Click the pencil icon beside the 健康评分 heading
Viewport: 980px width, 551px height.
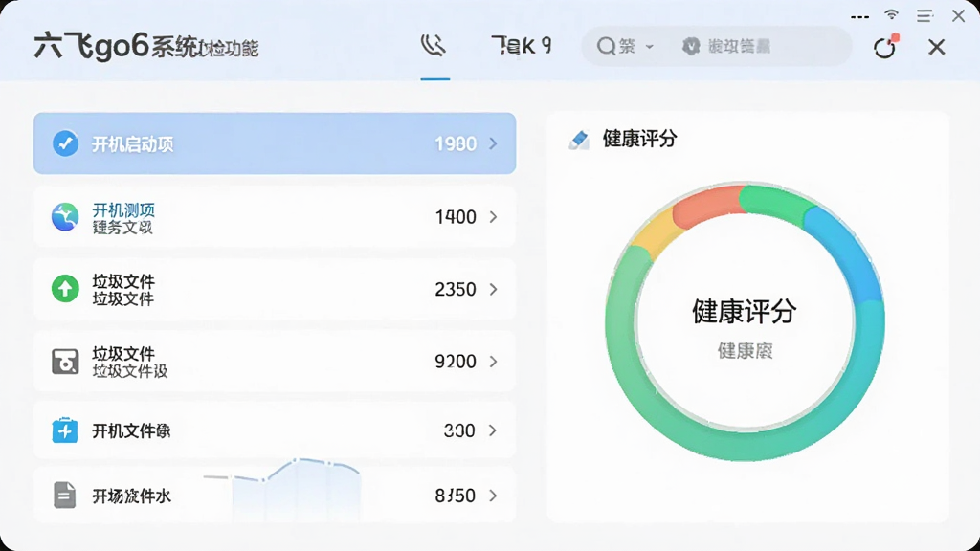coord(579,140)
